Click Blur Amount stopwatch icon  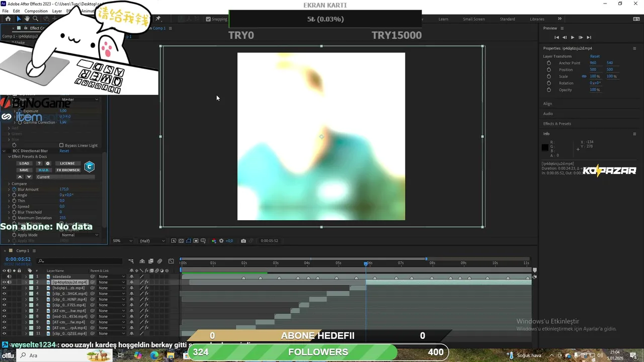(14, 190)
